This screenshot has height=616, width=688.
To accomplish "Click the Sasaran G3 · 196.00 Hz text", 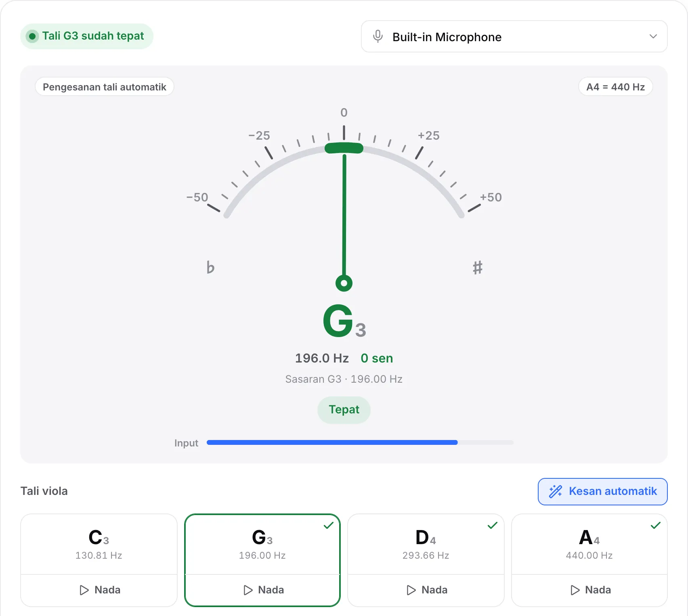I will tap(344, 379).
